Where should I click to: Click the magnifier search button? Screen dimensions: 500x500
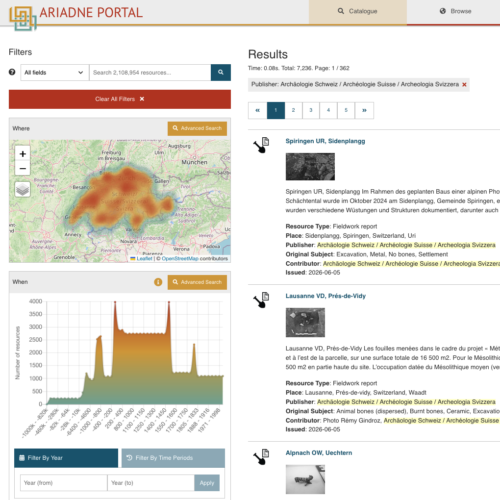221,72
